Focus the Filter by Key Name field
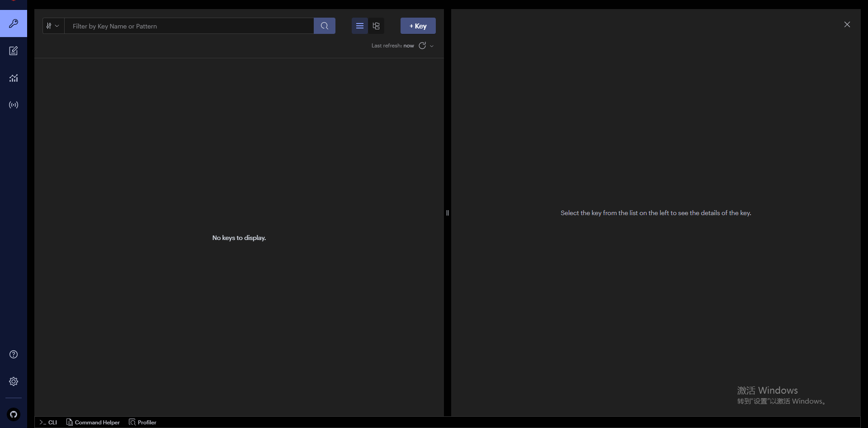The width and height of the screenshot is (868, 428). click(x=189, y=26)
